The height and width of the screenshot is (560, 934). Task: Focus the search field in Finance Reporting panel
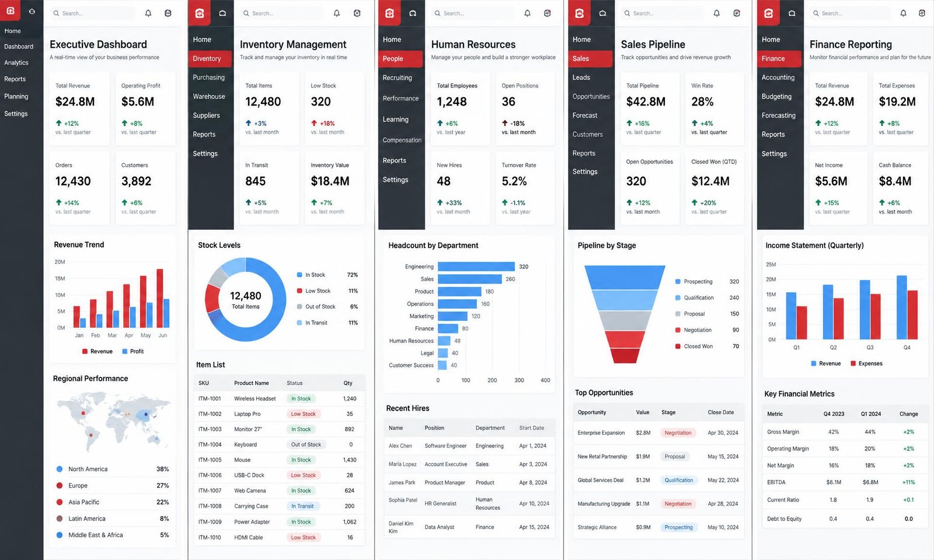pyautogui.click(x=850, y=13)
